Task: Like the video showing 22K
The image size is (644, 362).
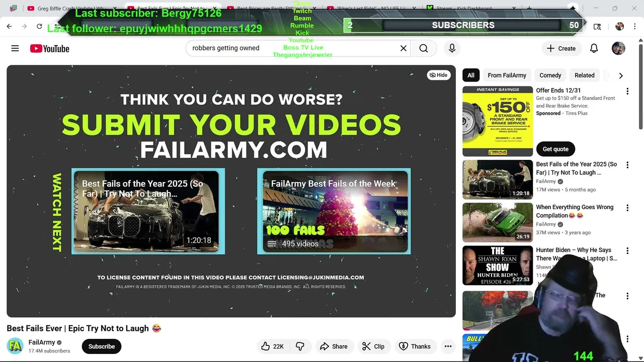Action: pos(272,346)
